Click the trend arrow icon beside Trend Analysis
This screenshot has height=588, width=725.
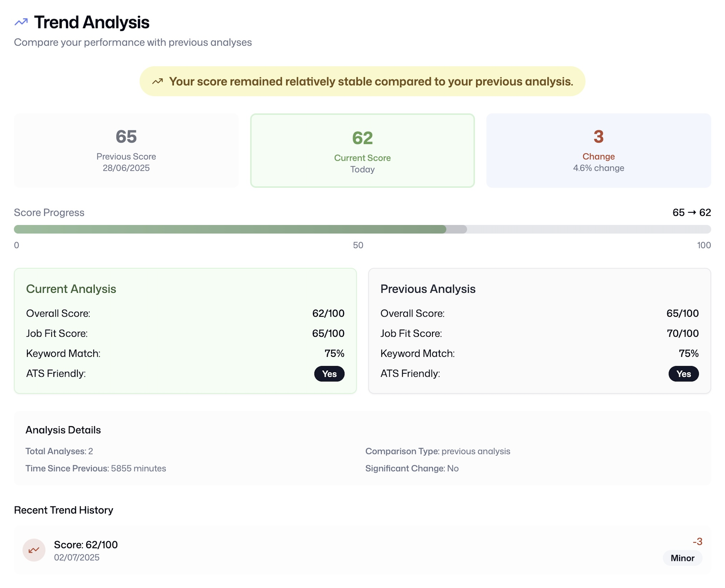(x=21, y=22)
